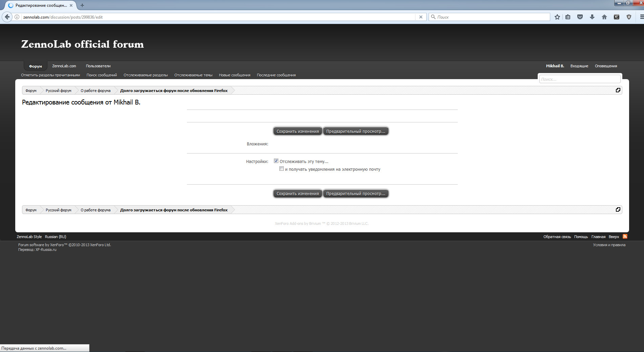Click the browser back arrow button
The height and width of the screenshot is (352, 644).
(x=7, y=17)
